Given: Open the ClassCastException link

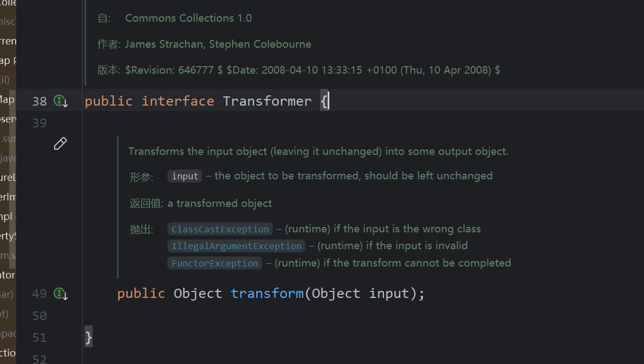Looking at the screenshot, I should pyautogui.click(x=220, y=229).
